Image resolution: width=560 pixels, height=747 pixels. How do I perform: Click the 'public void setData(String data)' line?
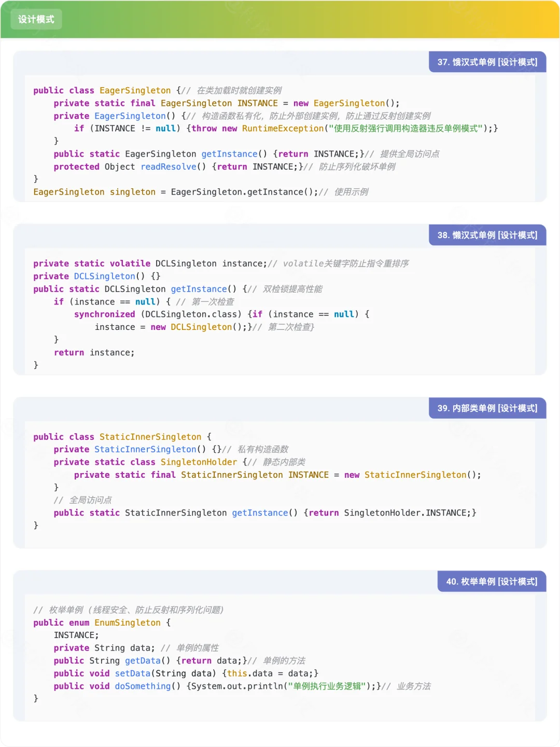186,673
